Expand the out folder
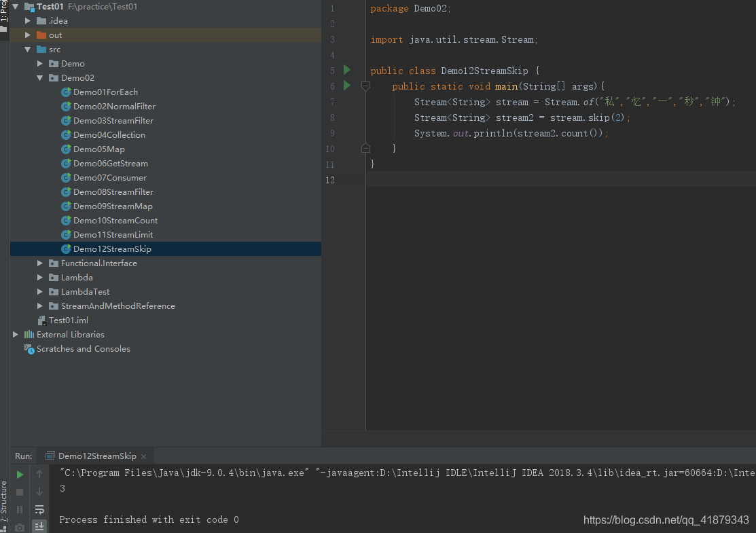The height and width of the screenshot is (533, 756). pyautogui.click(x=27, y=35)
